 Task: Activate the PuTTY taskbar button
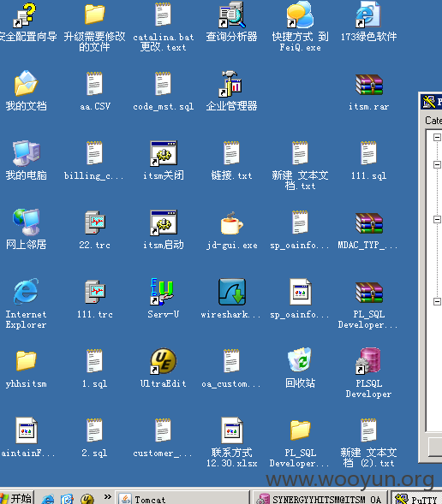pyautogui.click(x=416, y=498)
